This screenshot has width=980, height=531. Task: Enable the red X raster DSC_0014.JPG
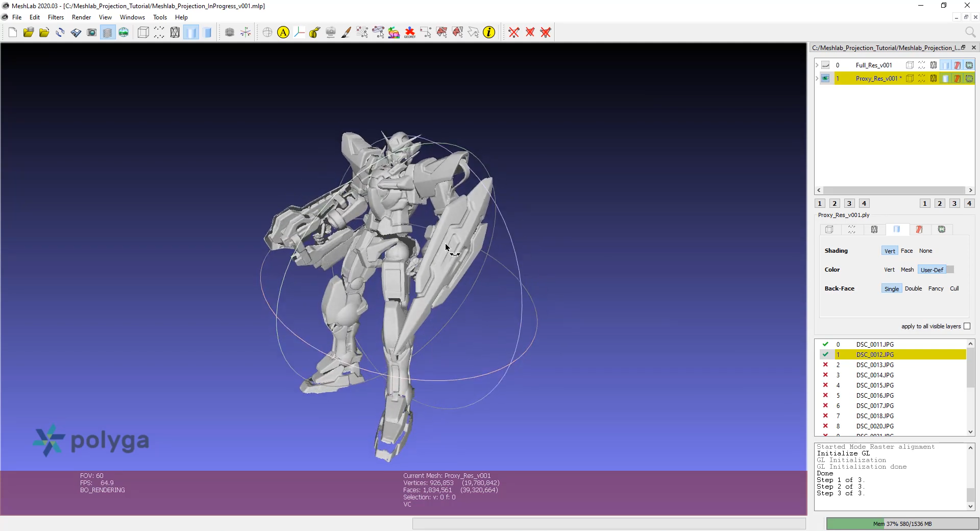coord(825,375)
